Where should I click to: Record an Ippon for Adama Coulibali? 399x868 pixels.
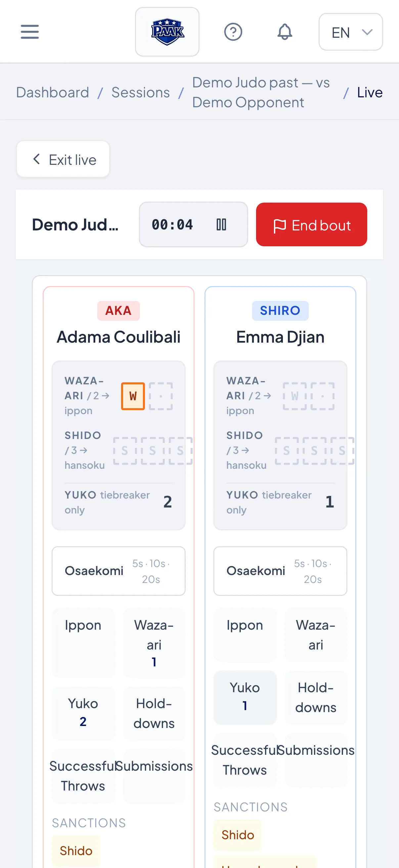(x=83, y=643)
